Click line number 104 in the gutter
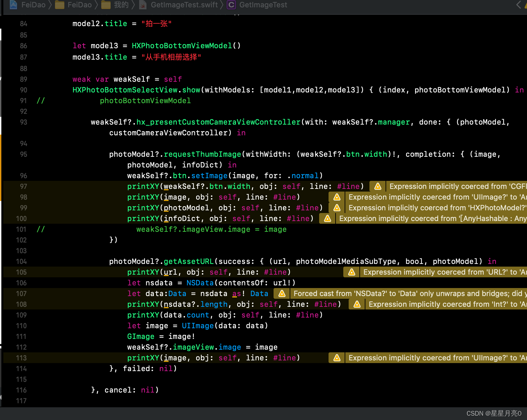The height and width of the screenshot is (420, 527). click(x=21, y=262)
